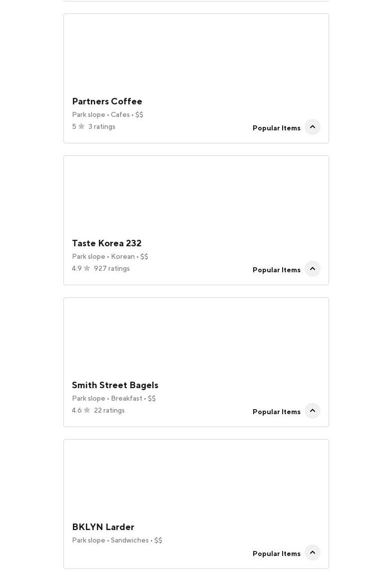
Task: View the 927 ratings count
Action: click(111, 268)
